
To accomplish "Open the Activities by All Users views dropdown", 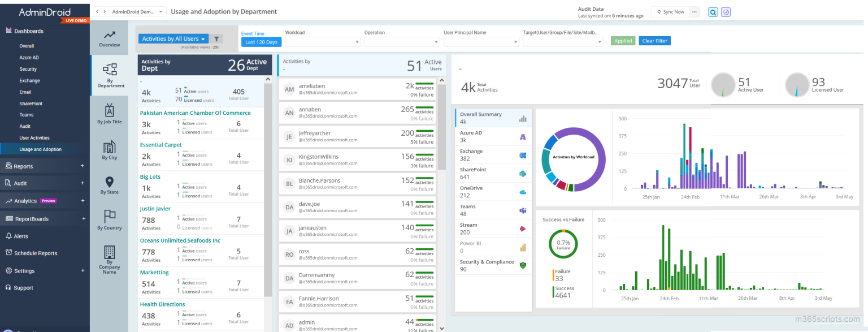I will pos(173,38).
